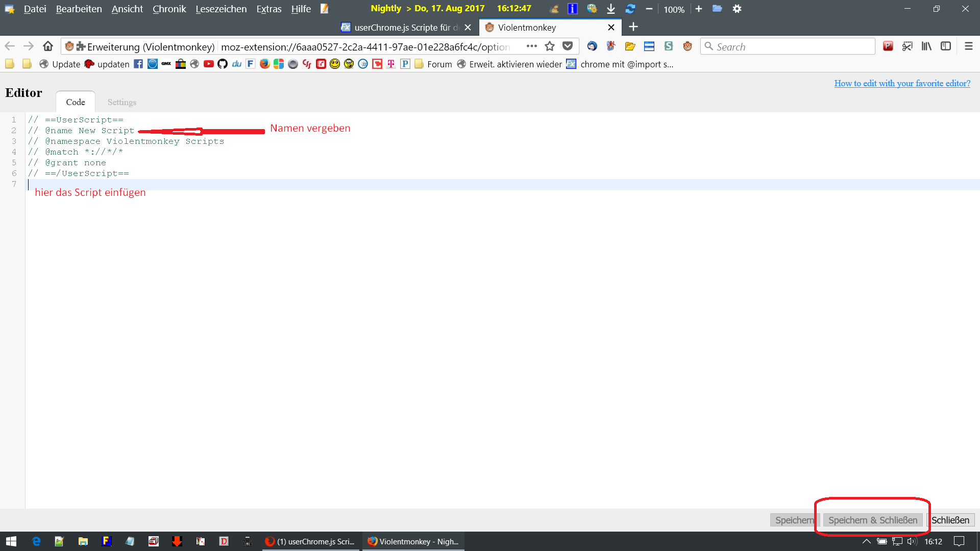Switch to the Settings tab

pos(122,102)
